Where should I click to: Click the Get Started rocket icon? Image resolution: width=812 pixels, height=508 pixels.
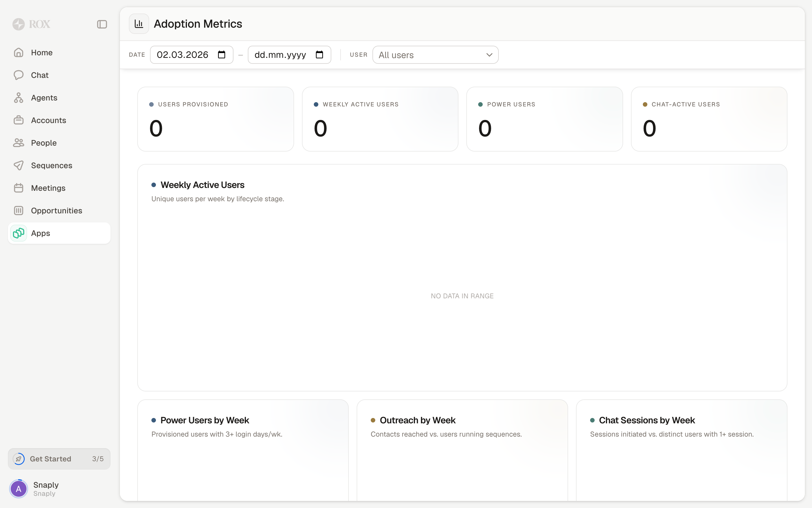click(18, 459)
